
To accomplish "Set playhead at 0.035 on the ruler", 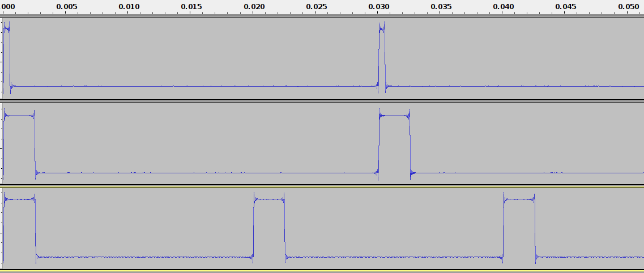I will click(441, 7).
